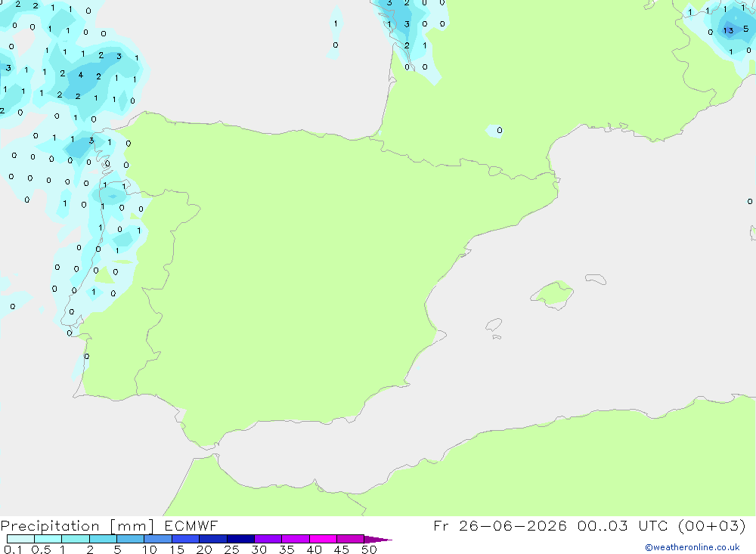Click the '[mm]' unit label
This screenshot has height=554, width=756.
(x=132, y=526)
